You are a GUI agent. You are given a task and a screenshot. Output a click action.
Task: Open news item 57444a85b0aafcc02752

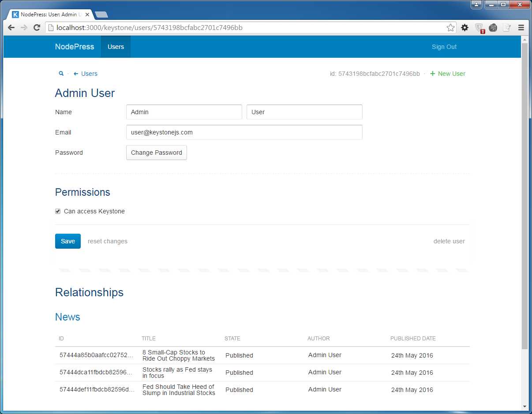coord(96,355)
